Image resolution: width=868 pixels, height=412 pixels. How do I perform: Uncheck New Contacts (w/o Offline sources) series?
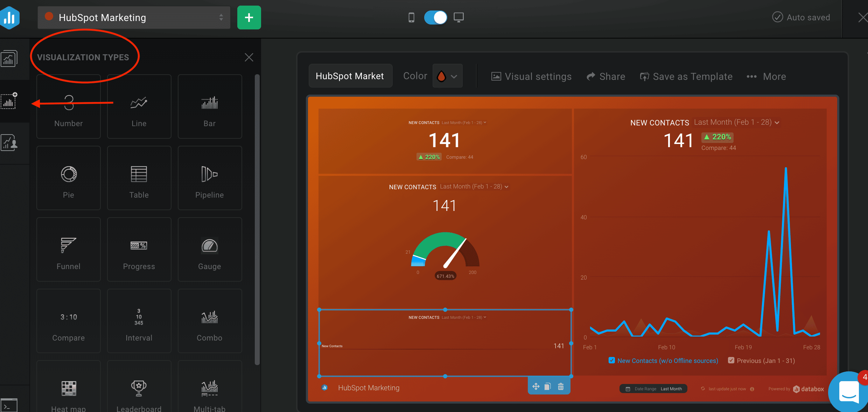(x=612, y=360)
